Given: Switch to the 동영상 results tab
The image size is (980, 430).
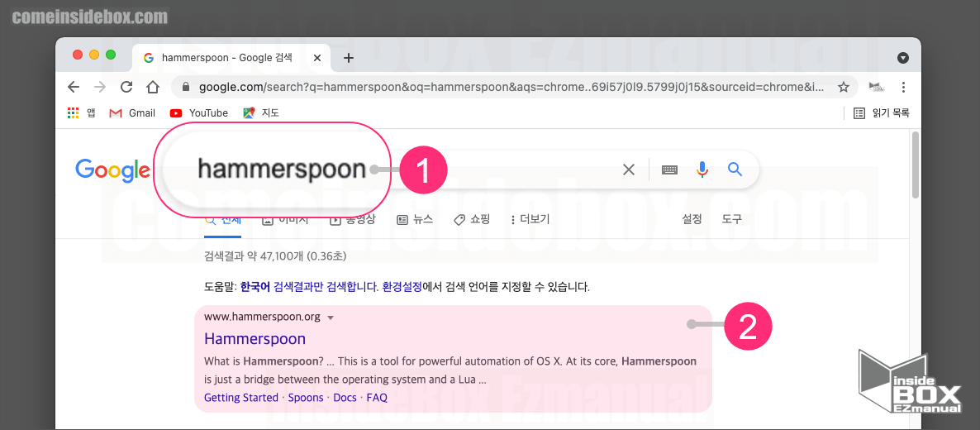Looking at the screenshot, I should 353,220.
